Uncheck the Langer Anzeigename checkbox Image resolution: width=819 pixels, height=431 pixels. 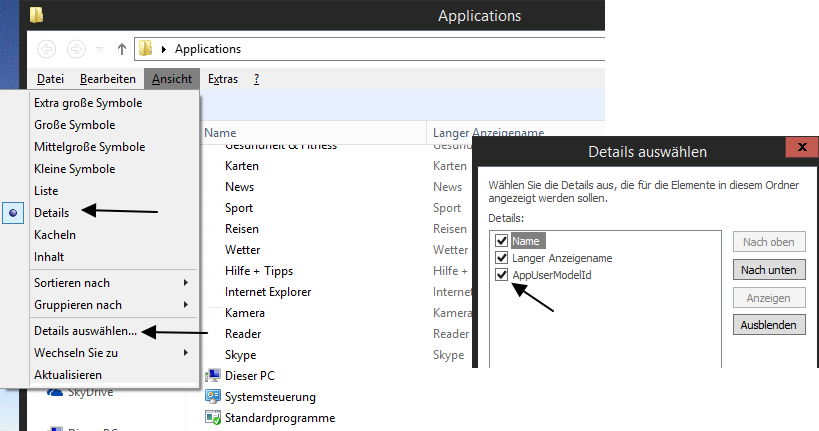click(501, 258)
